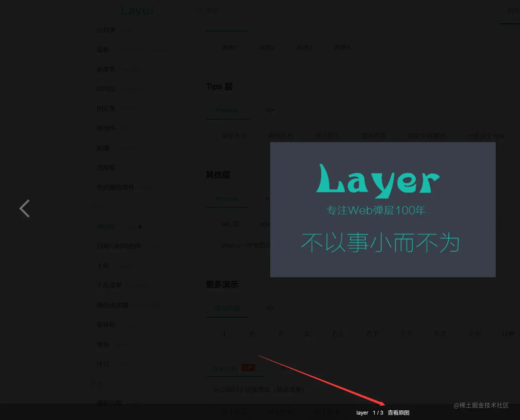This screenshot has width=520, height=420.
Task: Click the 1 / 3 photo counter
Action: coord(378,413)
